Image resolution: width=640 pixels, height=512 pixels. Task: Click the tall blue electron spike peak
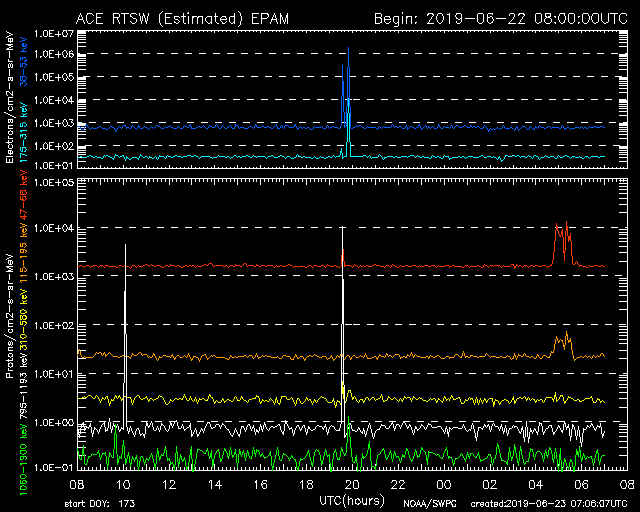click(x=348, y=50)
